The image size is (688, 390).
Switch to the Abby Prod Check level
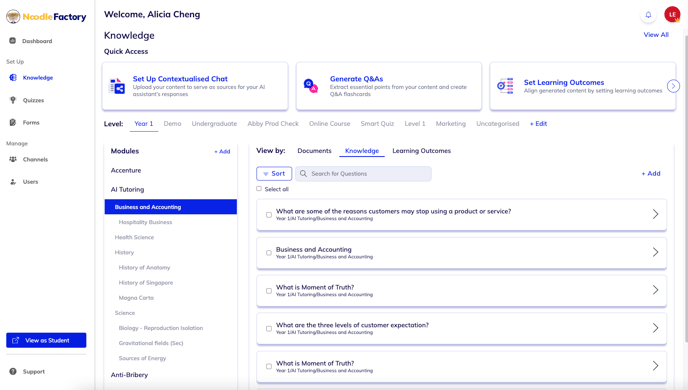(x=273, y=124)
